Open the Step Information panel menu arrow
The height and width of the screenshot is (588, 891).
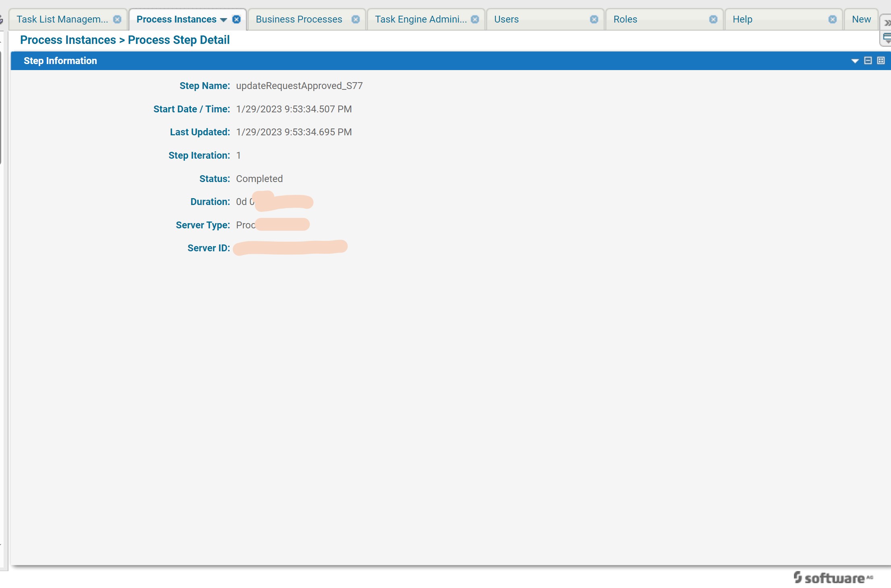(x=855, y=61)
